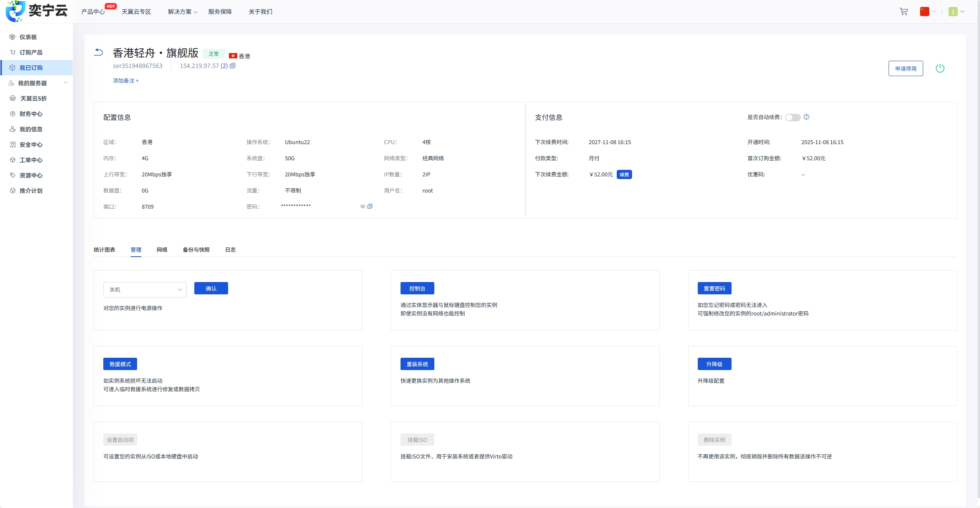Click the back arrow icon beside the instance title
Viewport: 980px width, 508px height.
(x=98, y=52)
